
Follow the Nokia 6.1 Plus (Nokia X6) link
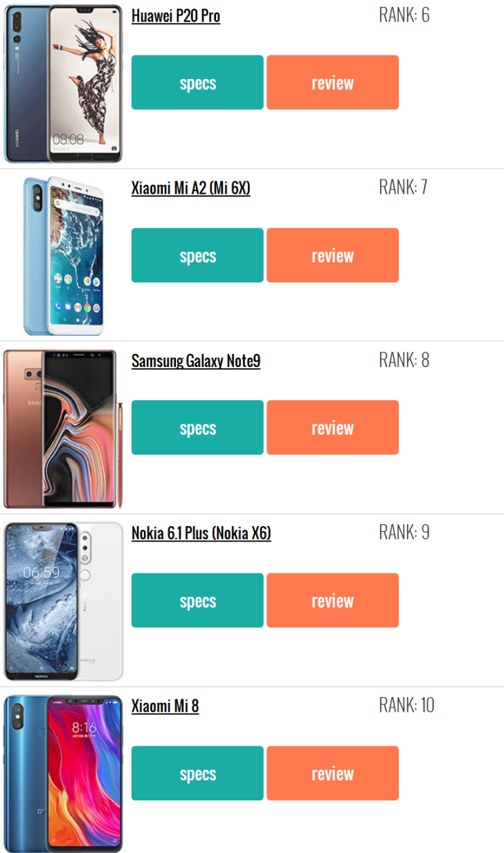click(201, 533)
